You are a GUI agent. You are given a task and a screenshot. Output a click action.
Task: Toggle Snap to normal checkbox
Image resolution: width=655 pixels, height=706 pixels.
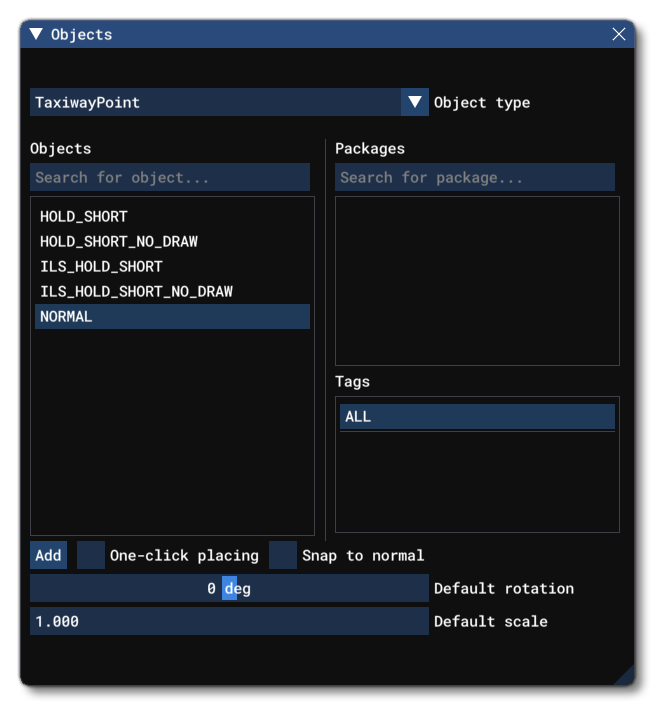(x=284, y=555)
